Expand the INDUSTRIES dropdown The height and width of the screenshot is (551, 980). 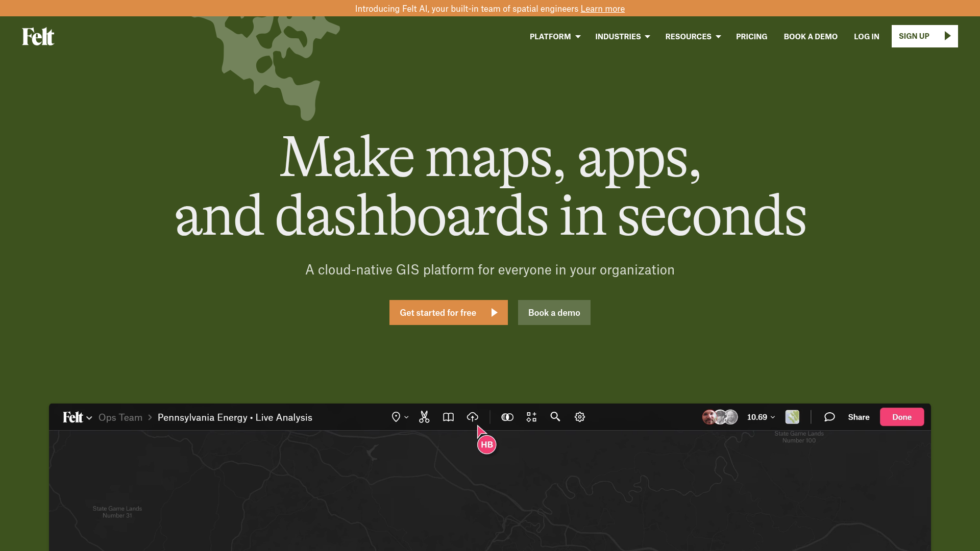pyautogui.click(x=622, y=37)
